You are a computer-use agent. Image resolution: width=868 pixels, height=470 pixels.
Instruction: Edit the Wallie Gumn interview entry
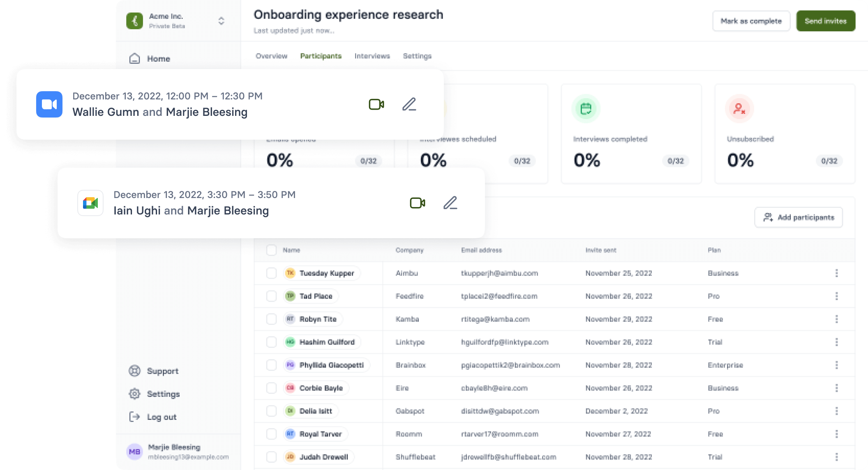pyautogui.click(x=409, y=104)
